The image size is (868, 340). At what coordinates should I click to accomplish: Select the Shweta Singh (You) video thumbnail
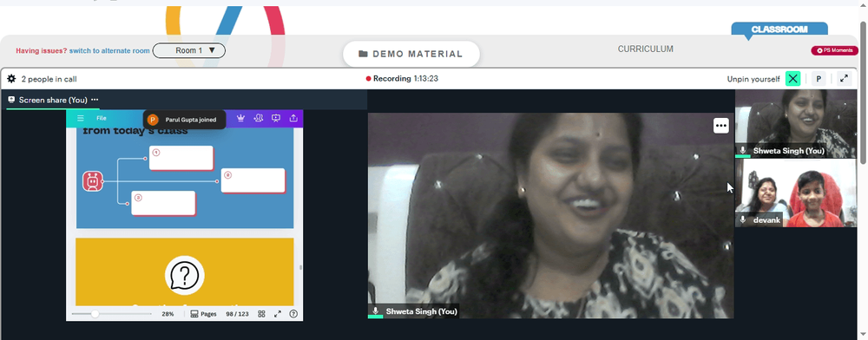click(x=795, y=124)
